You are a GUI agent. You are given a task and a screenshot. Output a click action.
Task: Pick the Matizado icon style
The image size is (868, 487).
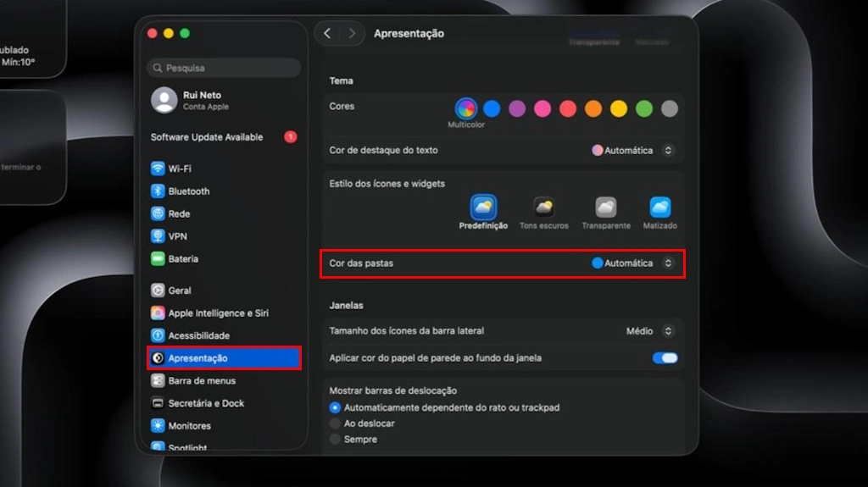tap(660, 208)
